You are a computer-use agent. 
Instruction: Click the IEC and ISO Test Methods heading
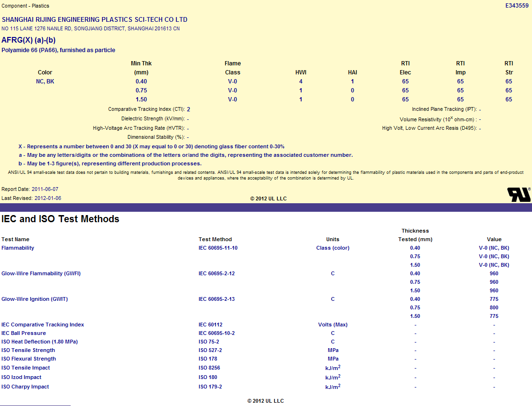pos(60,219)
